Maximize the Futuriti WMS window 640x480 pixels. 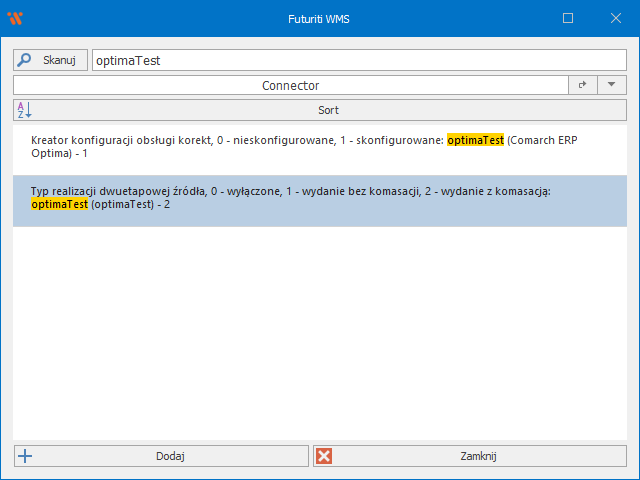click(568, 18)
